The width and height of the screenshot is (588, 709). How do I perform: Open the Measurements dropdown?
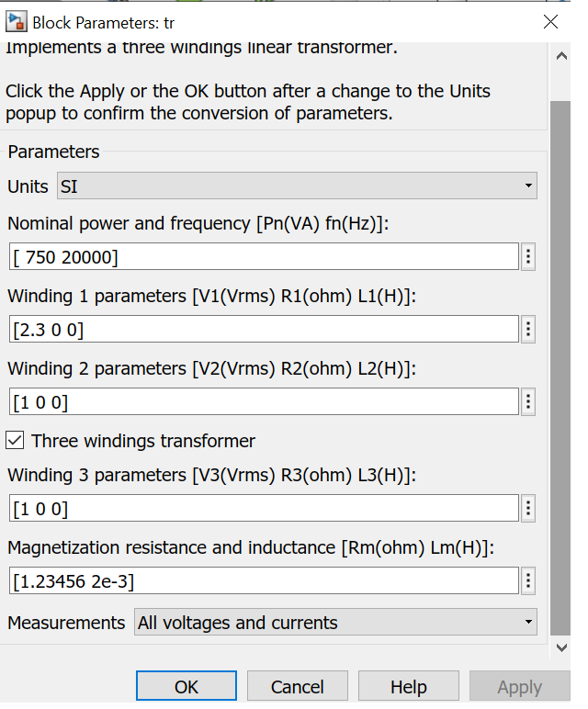tap(335, 622)
